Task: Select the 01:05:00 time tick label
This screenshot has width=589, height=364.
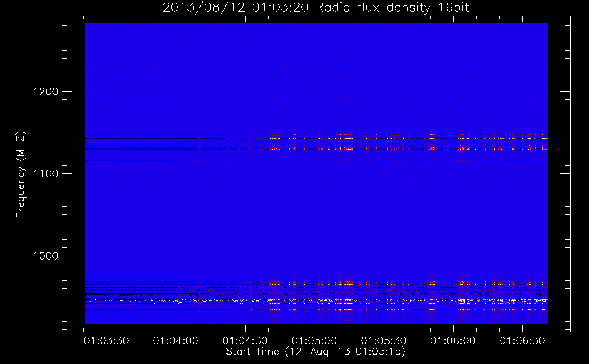Action: (x=314, y=341)
